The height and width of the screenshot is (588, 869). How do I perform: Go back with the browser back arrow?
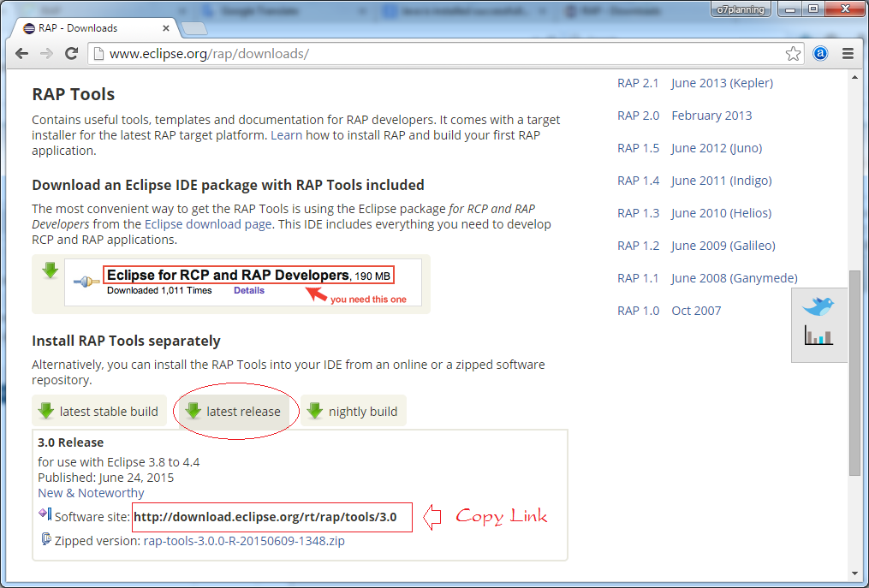pos(21,54)
